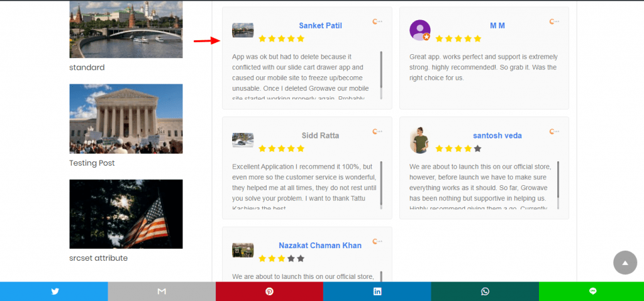Open the M M reviewer name link
Image resolution: width=644 pixels, height=301 pixels.
pos(497,25)
